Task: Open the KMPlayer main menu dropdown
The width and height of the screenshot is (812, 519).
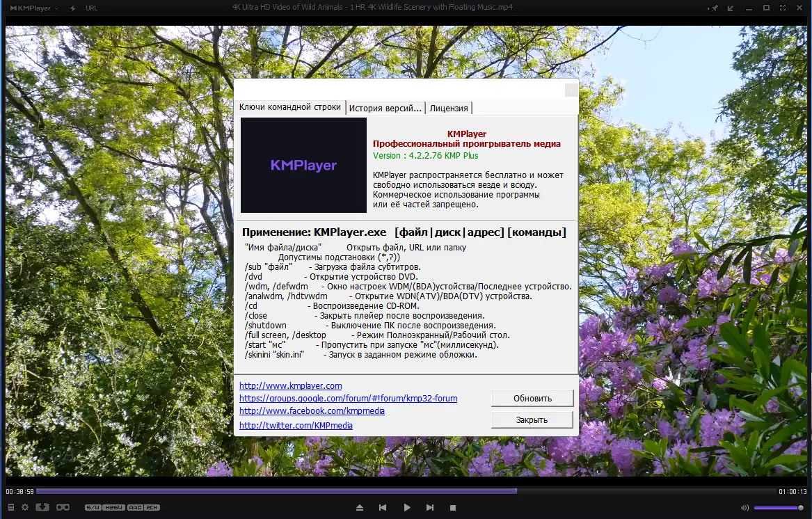Action: (x=34, y=8)
